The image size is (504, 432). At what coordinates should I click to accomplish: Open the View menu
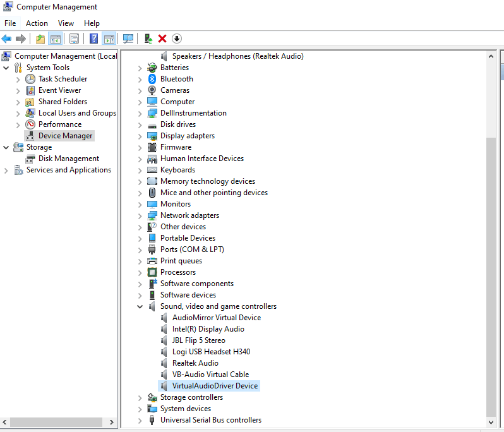[x=66, y=23]
